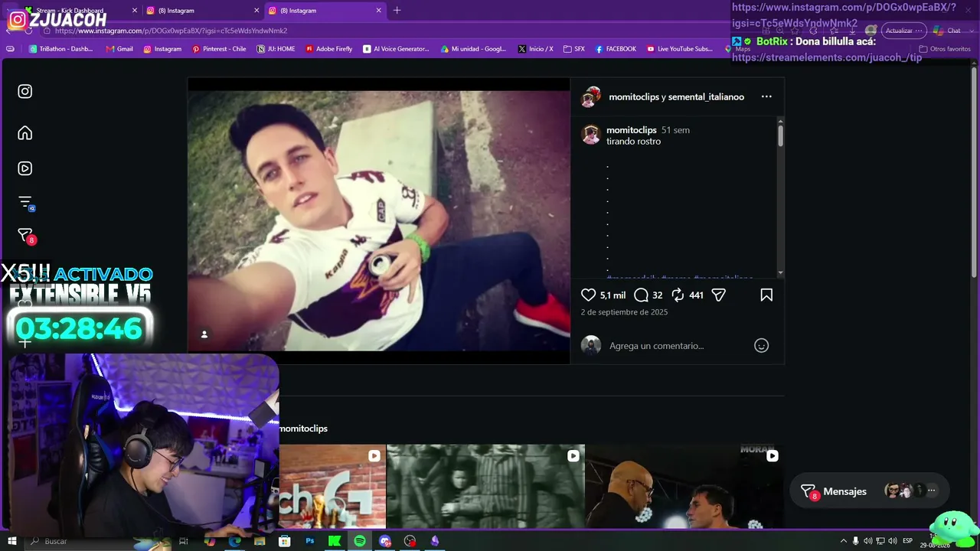Open Spotify from the taskbar
This screenshot has height=551, width=980.
coord(360,541)
